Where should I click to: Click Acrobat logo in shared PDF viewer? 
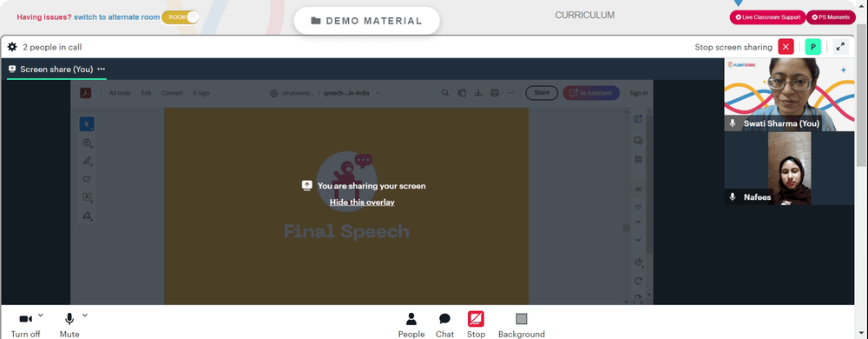point(85,93)
